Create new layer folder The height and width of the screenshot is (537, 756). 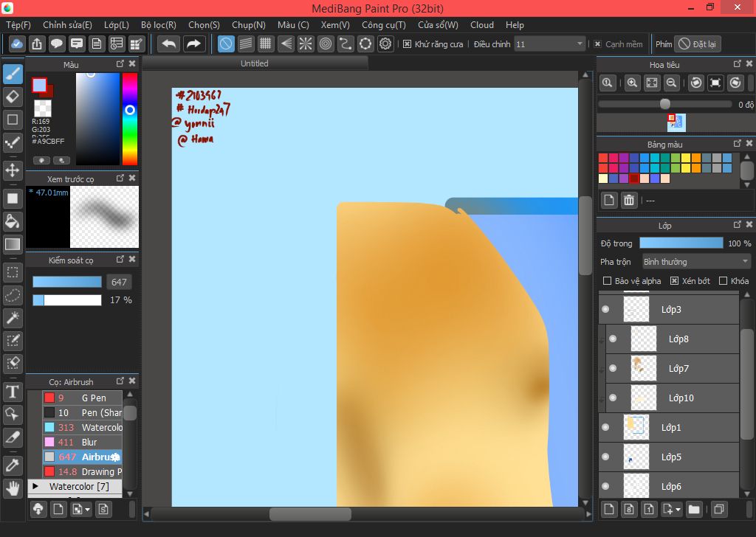pos(694,509)
